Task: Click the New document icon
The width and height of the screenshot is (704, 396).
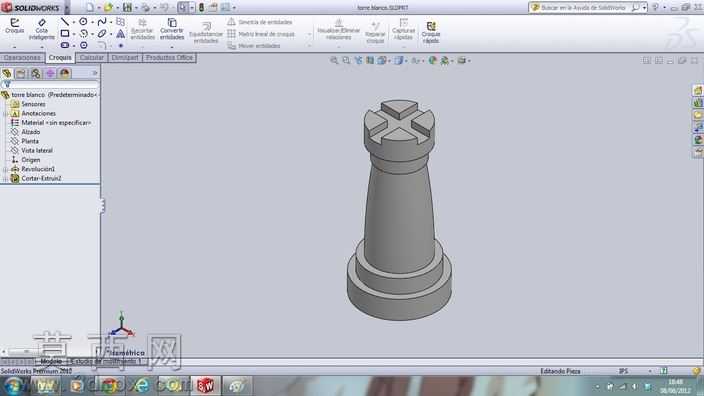Action: point(90,7)
